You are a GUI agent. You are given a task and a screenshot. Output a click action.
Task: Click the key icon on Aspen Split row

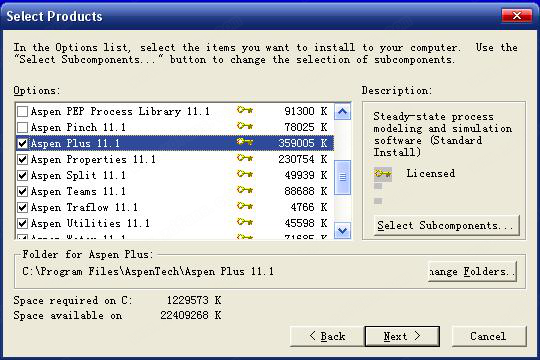click(x=245, y=174)
